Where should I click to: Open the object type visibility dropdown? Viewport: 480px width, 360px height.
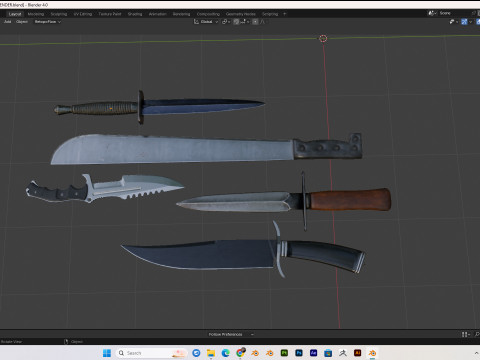coord(454,22)
